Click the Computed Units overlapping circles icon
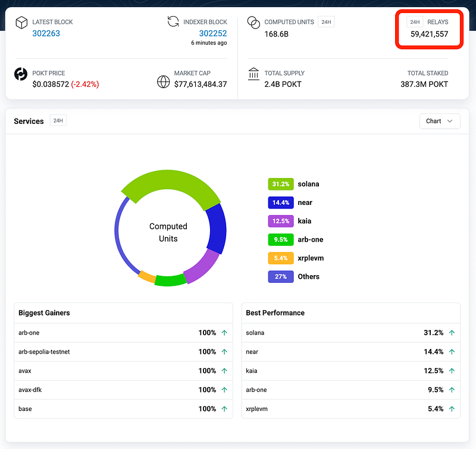The height and width of the screenshot is (449, 476). point(253,23)
